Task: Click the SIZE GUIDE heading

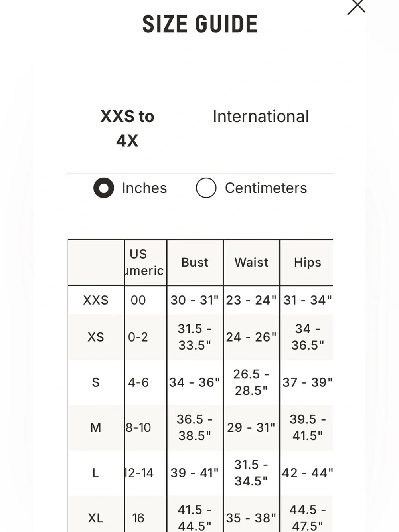Action: point(200,24)
